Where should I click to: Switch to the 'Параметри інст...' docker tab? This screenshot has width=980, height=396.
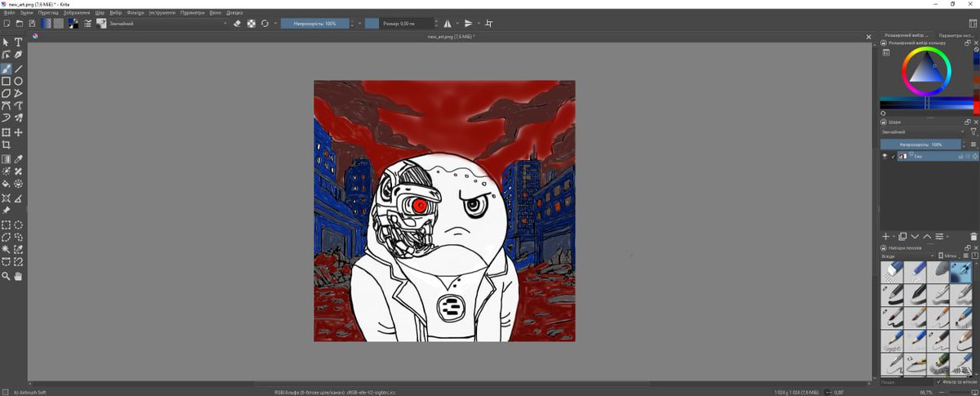point(955,36)
